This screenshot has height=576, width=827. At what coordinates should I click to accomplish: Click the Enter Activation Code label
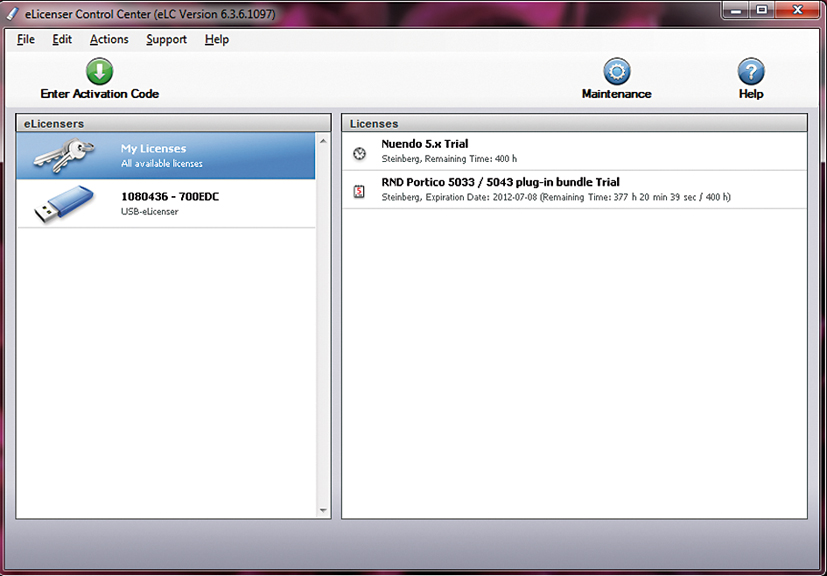point(100,94)
